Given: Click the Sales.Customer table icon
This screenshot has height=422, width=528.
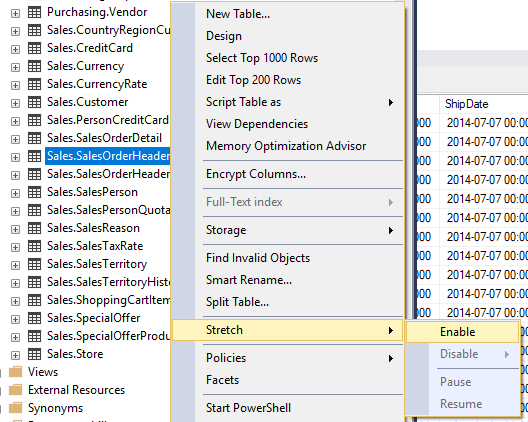Looking at the screenshot, I should [x=34, y=102].
